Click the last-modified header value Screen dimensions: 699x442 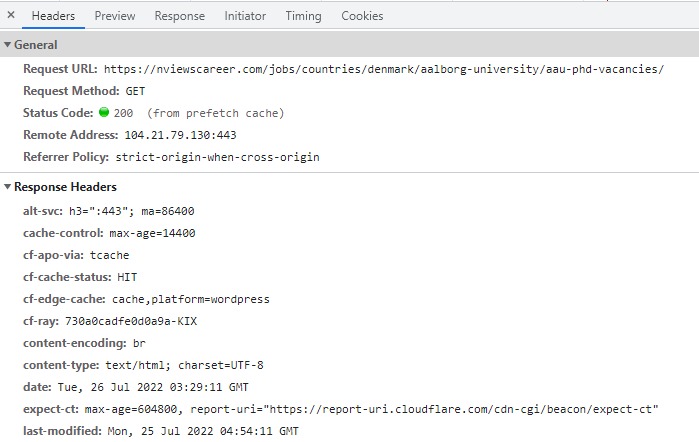pyautogui.click(x=203, y=431)
